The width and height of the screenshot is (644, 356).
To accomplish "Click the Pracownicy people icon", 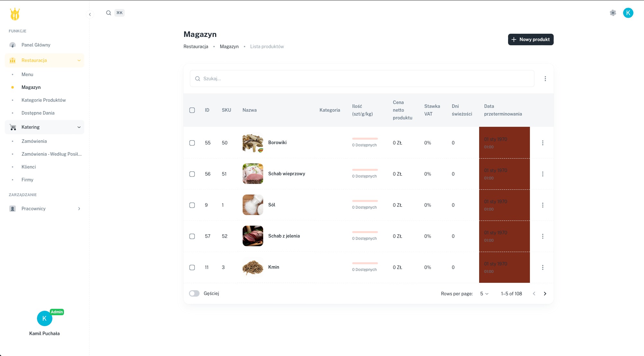I will pos(12,209).
